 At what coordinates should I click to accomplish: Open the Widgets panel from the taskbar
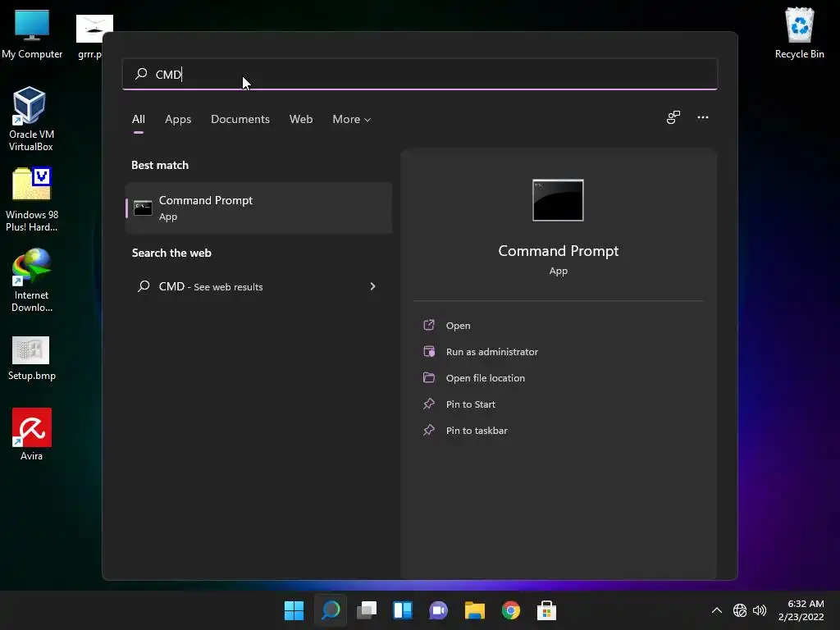click(x=403, y=610)
